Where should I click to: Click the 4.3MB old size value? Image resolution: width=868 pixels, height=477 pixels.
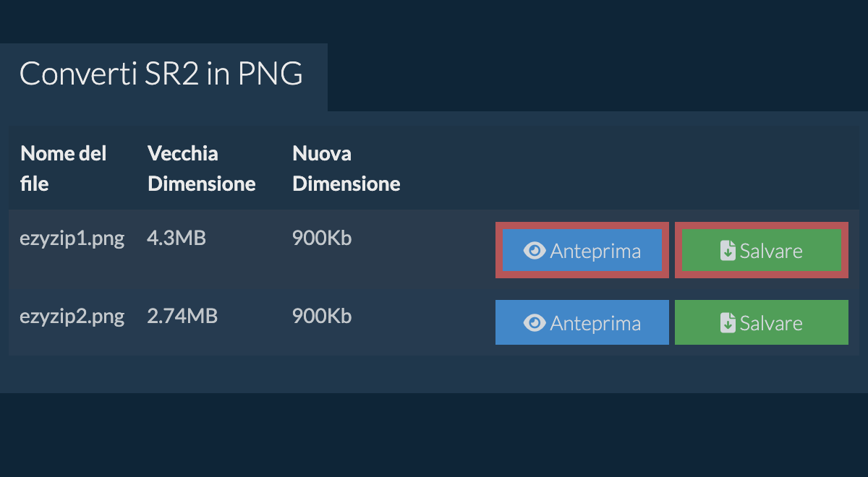click(176, 239)
